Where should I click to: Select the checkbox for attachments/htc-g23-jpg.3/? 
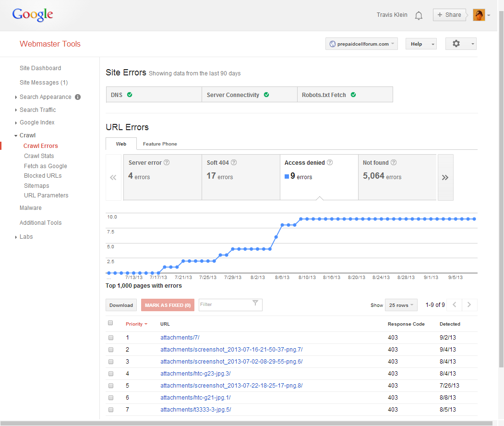coord(111,374)
